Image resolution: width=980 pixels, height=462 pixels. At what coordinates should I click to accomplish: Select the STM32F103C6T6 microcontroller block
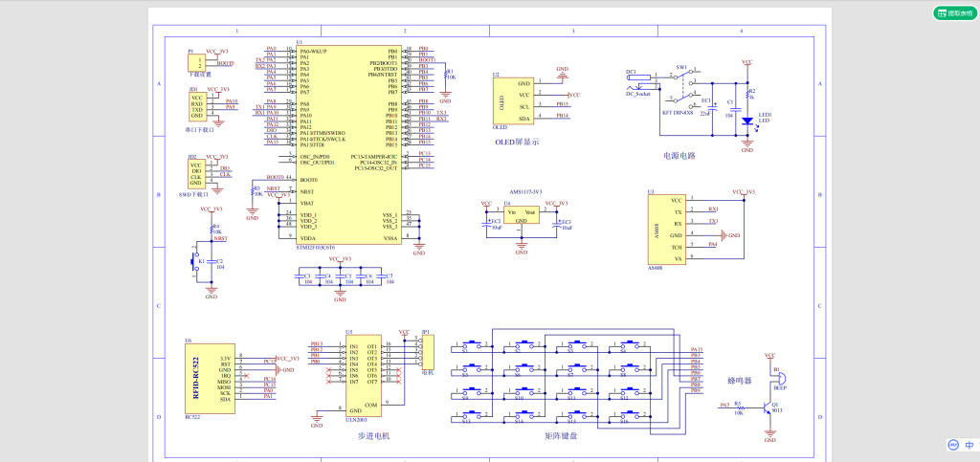click(348, 148)
